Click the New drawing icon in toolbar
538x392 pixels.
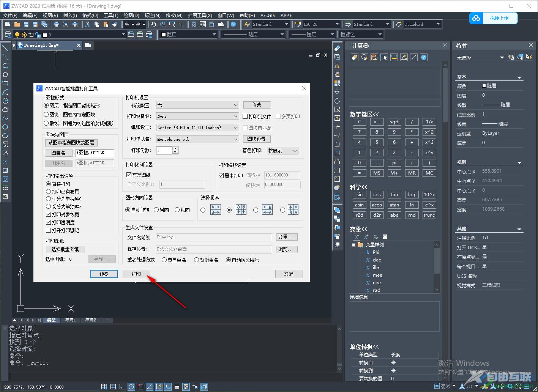[x=8, y=24]
